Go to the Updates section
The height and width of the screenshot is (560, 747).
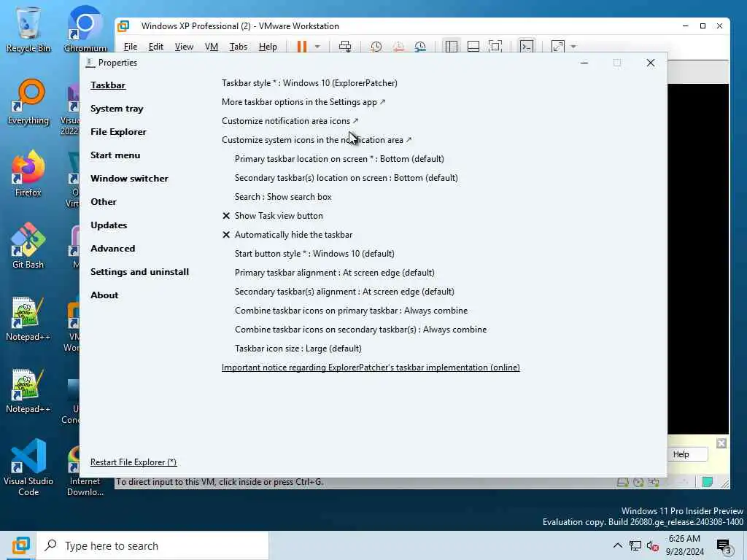click(x=109, y=225)
